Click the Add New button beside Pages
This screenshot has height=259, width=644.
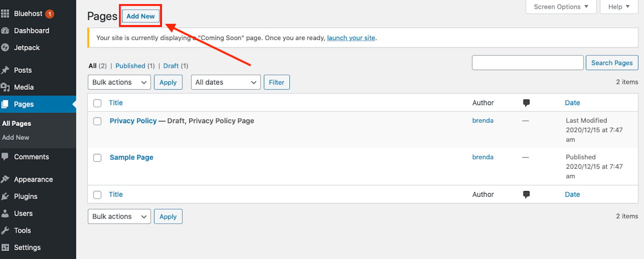pos(141,16)
